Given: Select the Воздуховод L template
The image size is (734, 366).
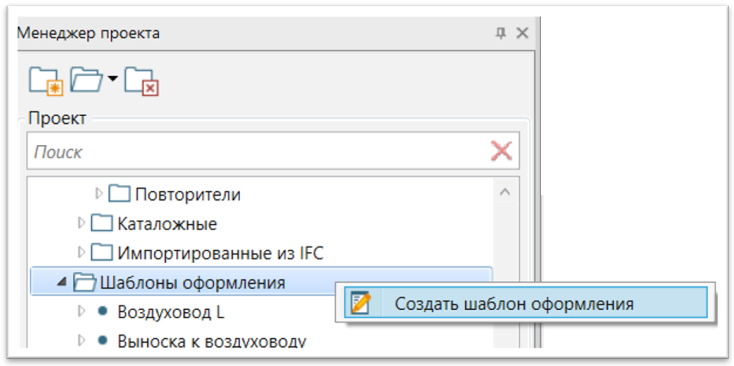Looking at the screenshot, I should click(171, 312).
